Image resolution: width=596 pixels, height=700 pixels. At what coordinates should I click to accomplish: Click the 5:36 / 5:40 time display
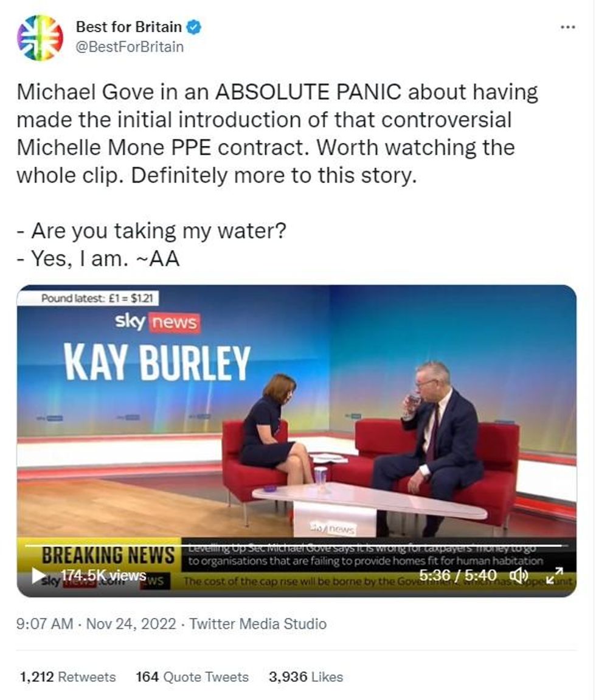(457, 575)
